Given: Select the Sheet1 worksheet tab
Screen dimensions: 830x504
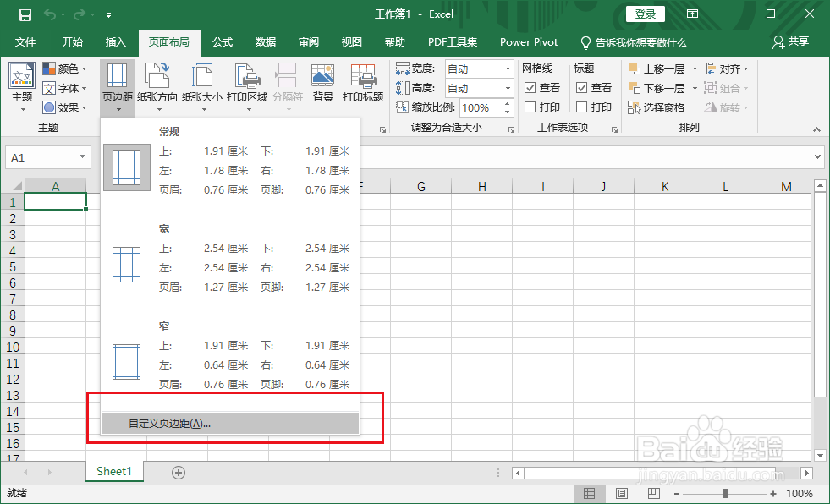Looking at the screenshot, I should 113,471.
